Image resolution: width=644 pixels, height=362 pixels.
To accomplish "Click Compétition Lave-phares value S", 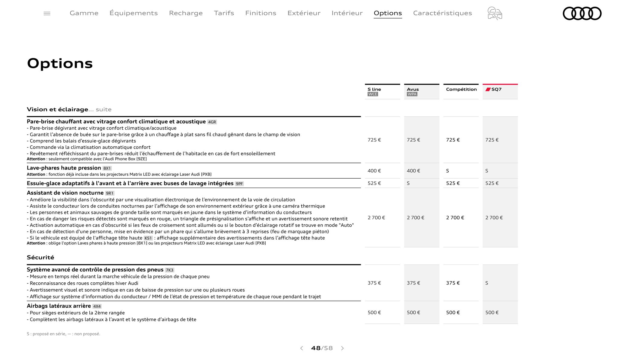I will (447, 171).
